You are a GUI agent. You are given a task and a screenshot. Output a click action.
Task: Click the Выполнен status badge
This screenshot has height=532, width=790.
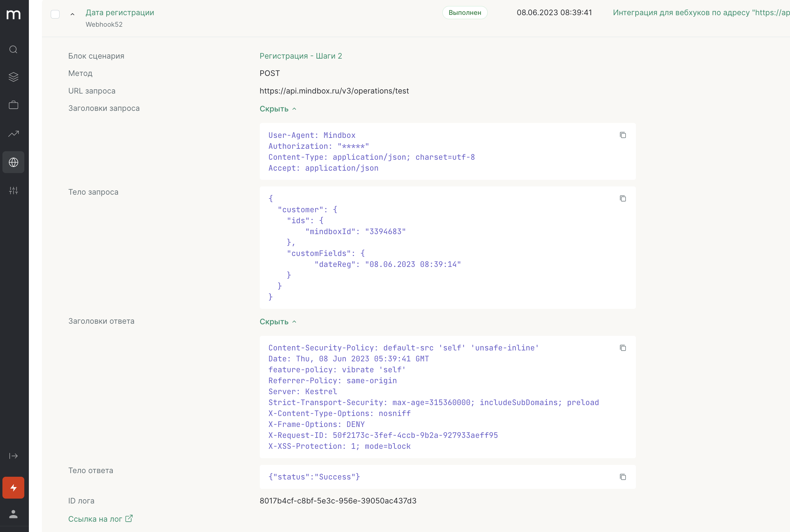[x=465, y=12]
